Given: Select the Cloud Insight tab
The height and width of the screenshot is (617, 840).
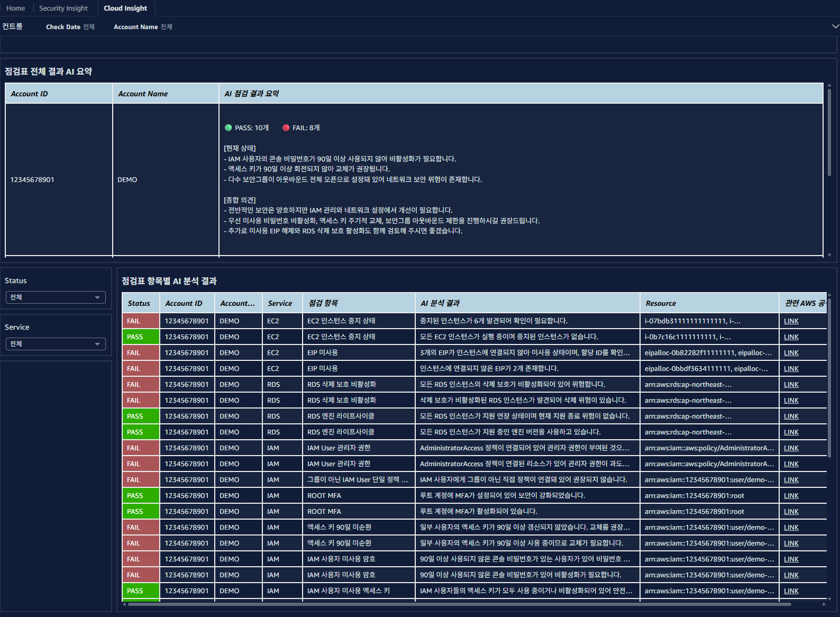Looking at the screenshot, I should 125,8.
